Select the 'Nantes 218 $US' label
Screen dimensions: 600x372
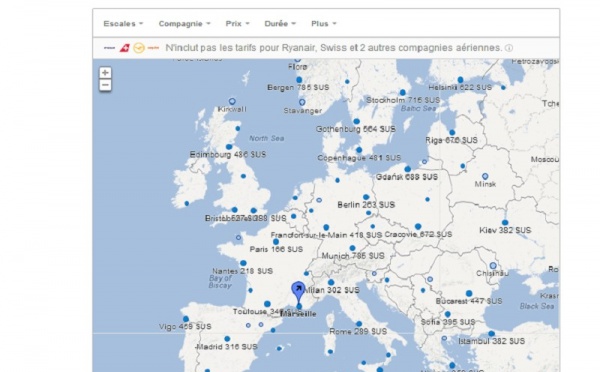coord(243,271)
